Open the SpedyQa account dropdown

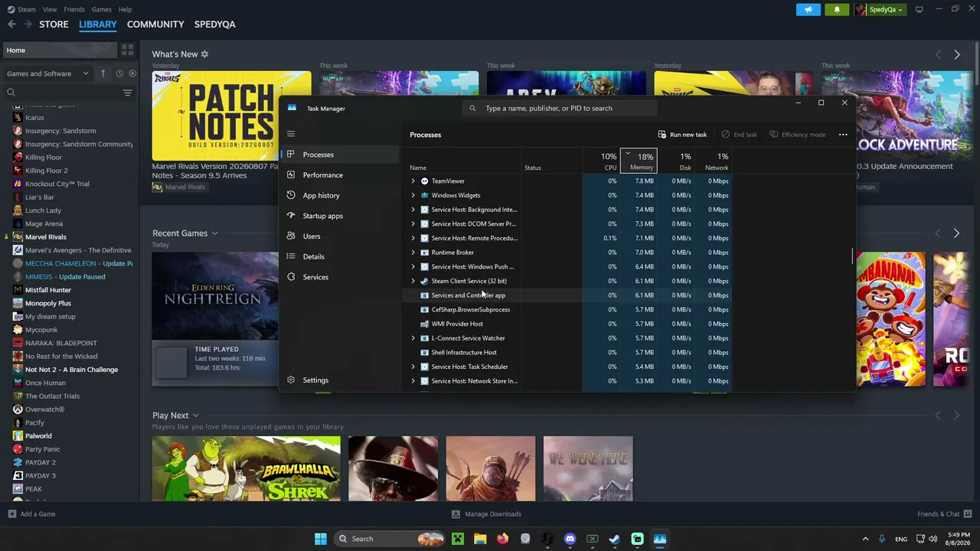pyautogui.click(x=881, y=9)
